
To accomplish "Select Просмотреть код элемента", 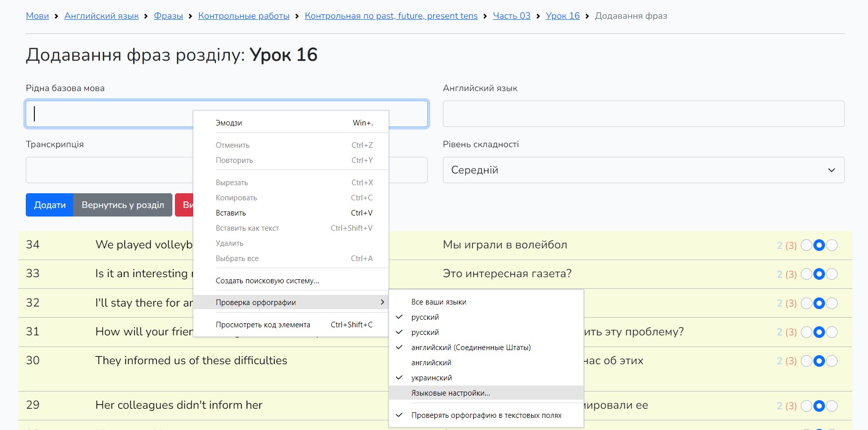I will [263, 325].
